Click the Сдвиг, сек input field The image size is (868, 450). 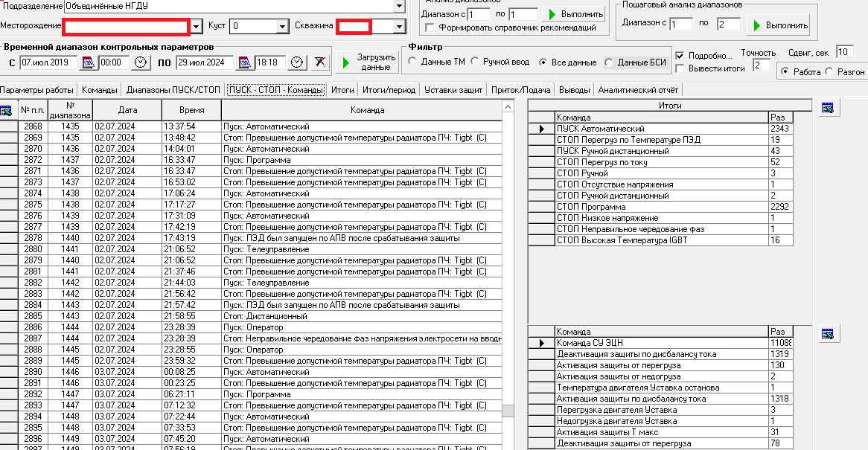tap(844, 52)
